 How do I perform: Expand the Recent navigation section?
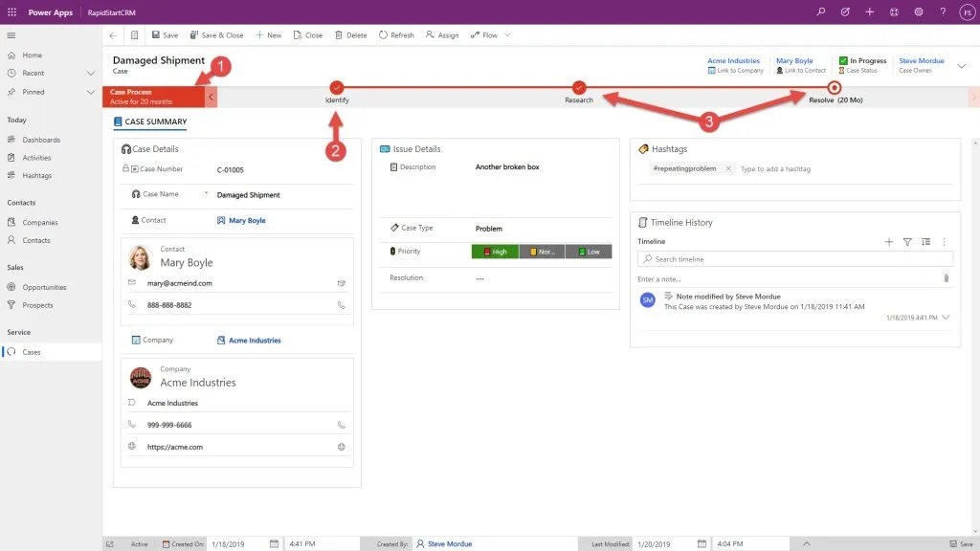coord(91,73)
